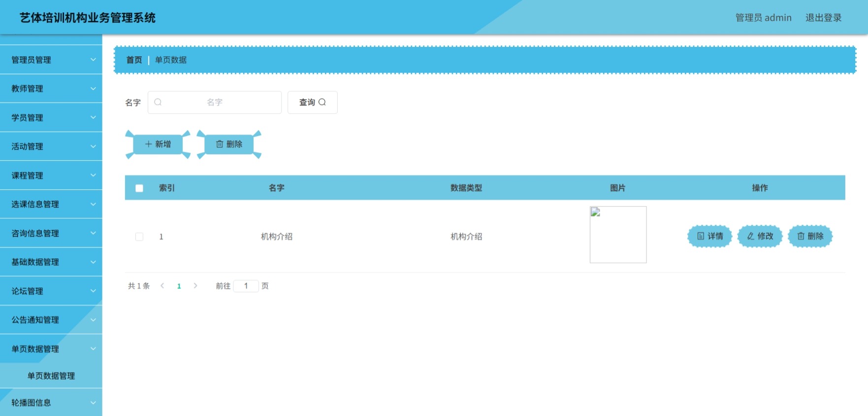Go to the previous page arrow
The width and height of the screenshot is (868, 416).
point(162,286)
